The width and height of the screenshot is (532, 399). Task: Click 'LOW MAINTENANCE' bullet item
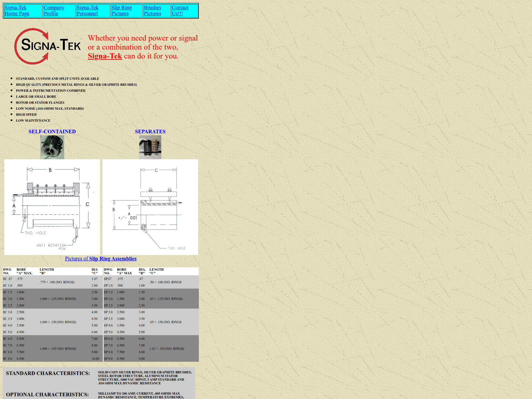coord(33,121)
